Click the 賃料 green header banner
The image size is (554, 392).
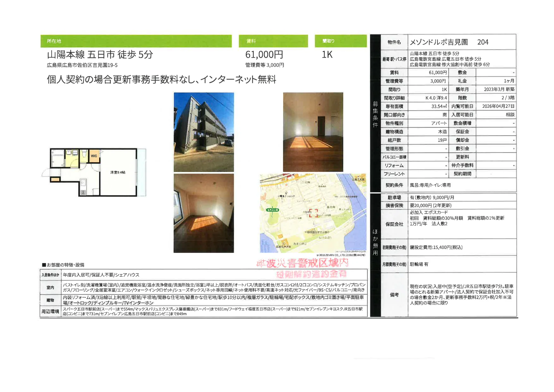click(273, 40)
